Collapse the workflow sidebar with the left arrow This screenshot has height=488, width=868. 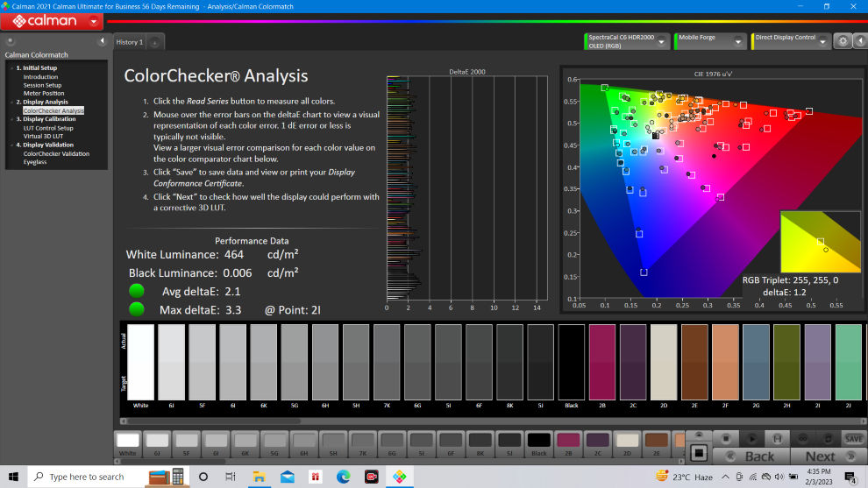click(102, 41)
